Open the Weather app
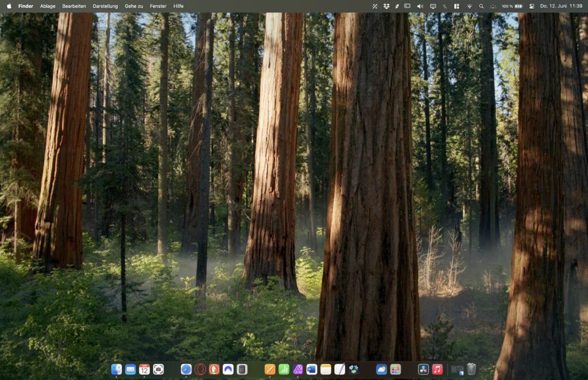The width and height of the screenshot is (588, 380). [x=381, y=370]
